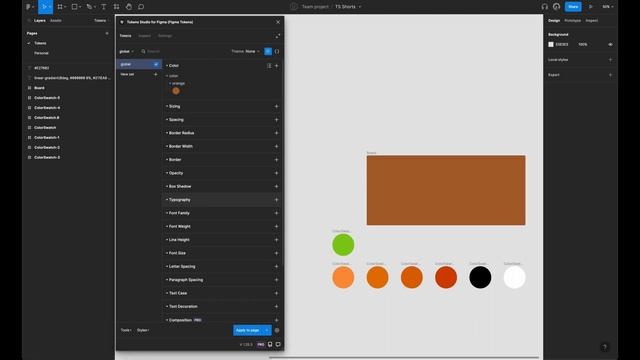Select the Move tool in toolbar
Screen dimensions: 640x360
[44, 7]
